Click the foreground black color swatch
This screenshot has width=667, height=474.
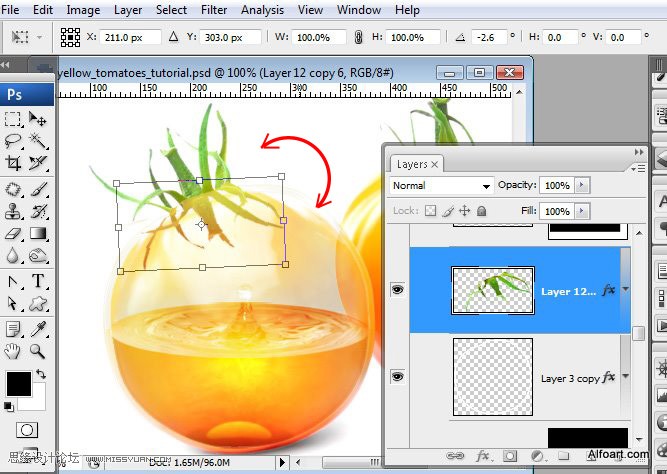click(19, 383)
